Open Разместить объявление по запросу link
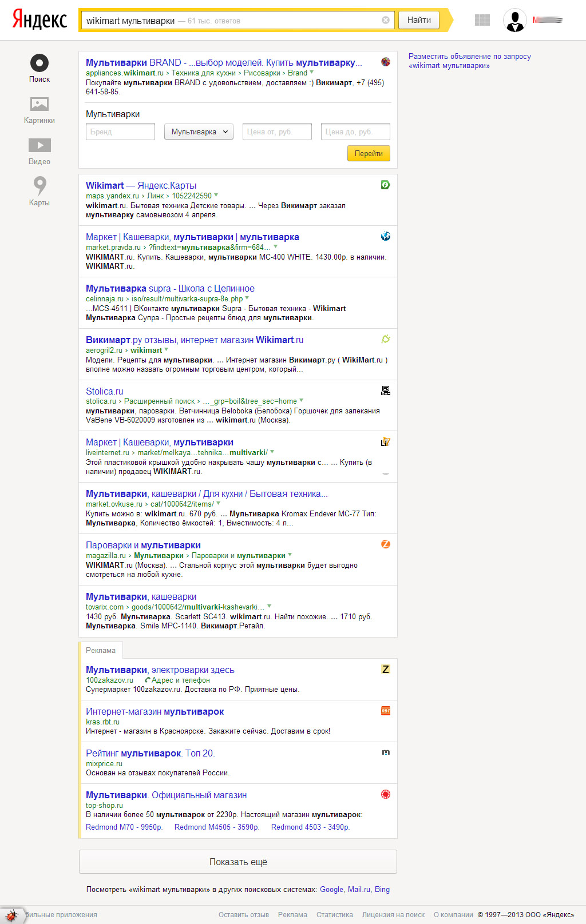The height and width of the screenshot is (924, 586). (x=469, y=61)
